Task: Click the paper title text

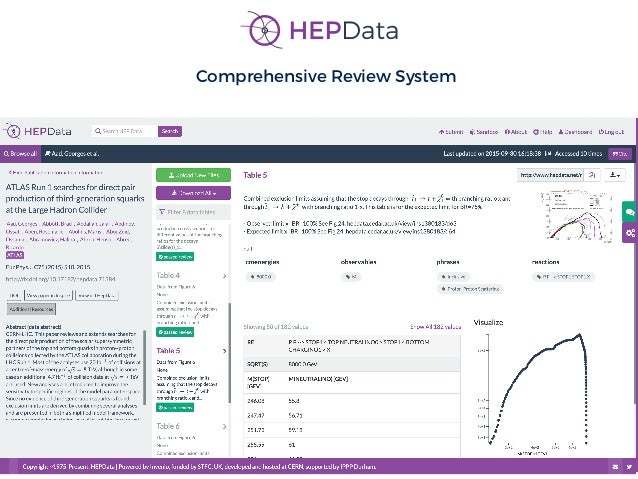Action: [75, 199]
